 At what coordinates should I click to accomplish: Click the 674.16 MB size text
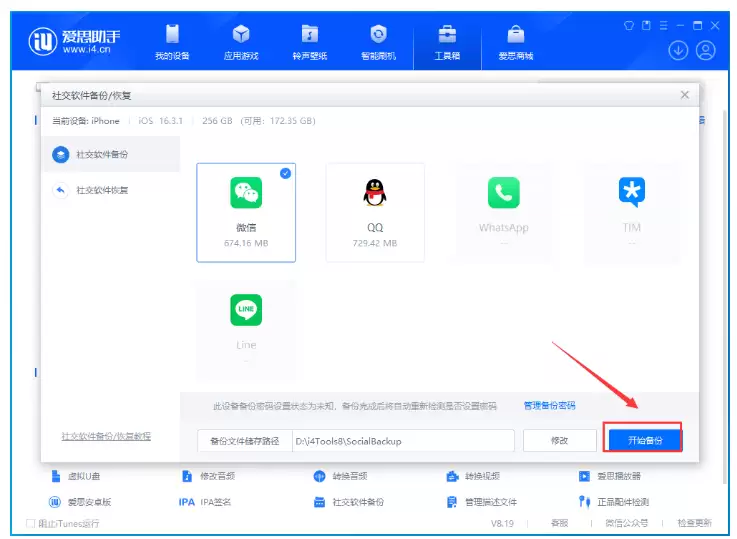(246, 243)
